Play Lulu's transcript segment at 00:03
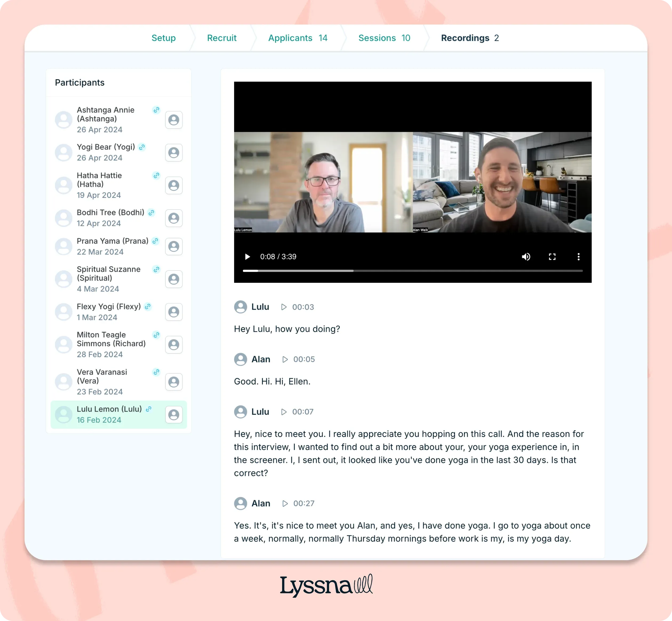Image resolution: width=672 pixels, height=621 pixels. 284,307
